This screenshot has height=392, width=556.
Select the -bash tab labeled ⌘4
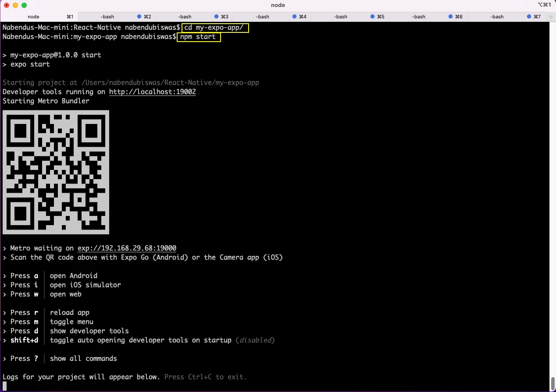[273, 17]
